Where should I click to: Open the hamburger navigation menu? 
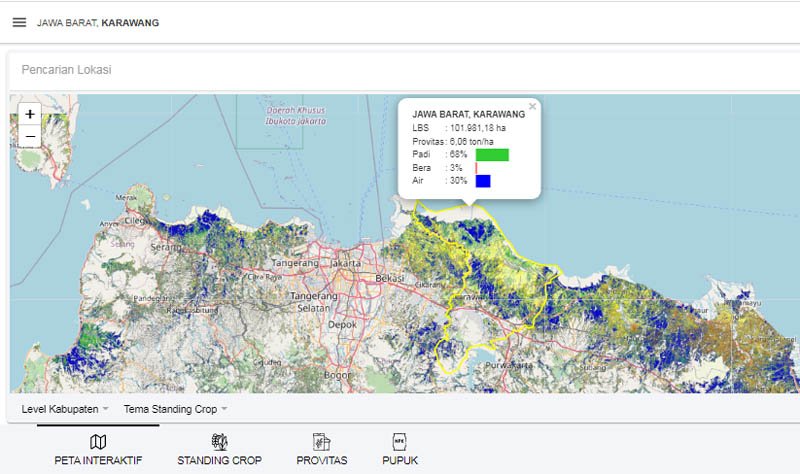click(19, 22)
